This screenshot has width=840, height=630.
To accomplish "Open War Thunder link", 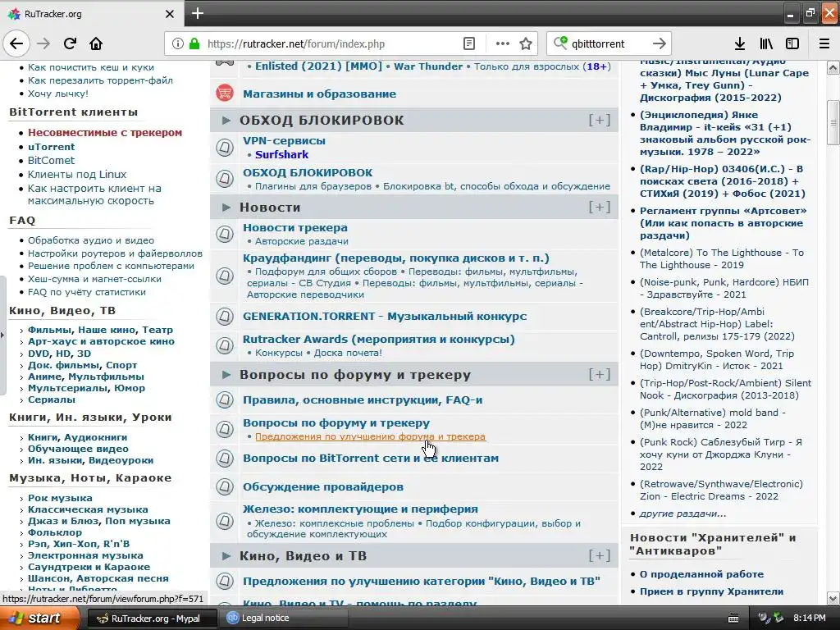I will pos(428,66).
